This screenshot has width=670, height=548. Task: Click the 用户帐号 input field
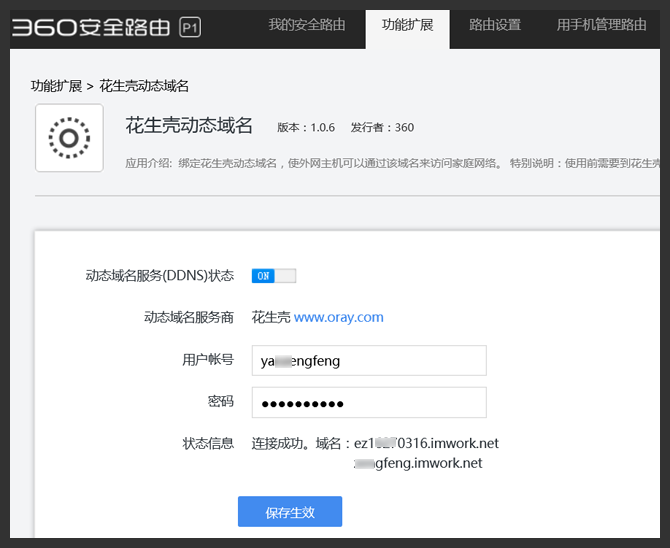coord(369,360)
